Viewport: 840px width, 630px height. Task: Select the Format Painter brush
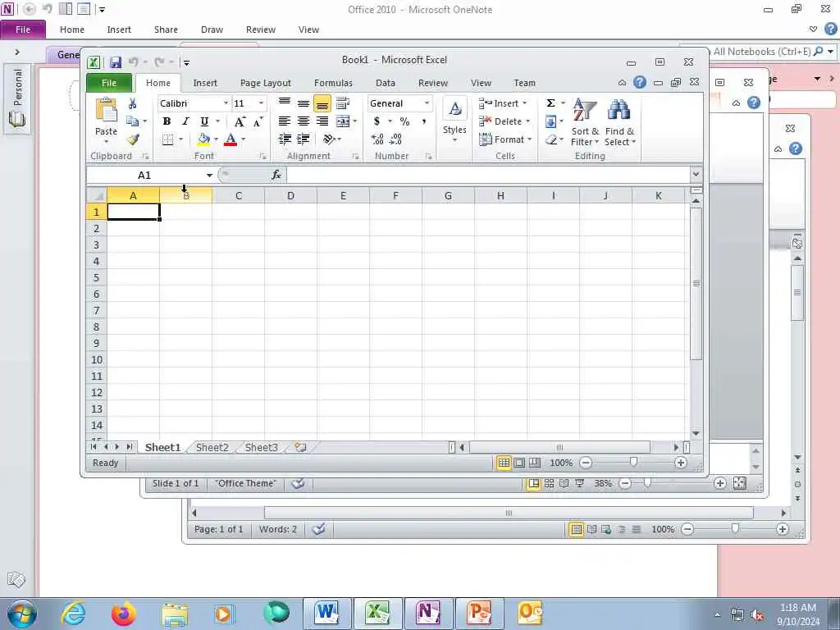133,139
